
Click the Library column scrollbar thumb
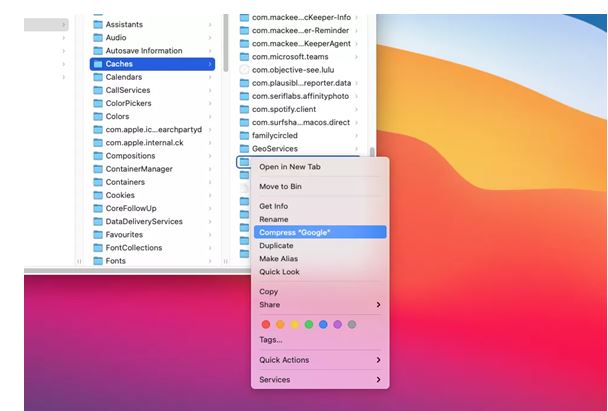[226, 43]
